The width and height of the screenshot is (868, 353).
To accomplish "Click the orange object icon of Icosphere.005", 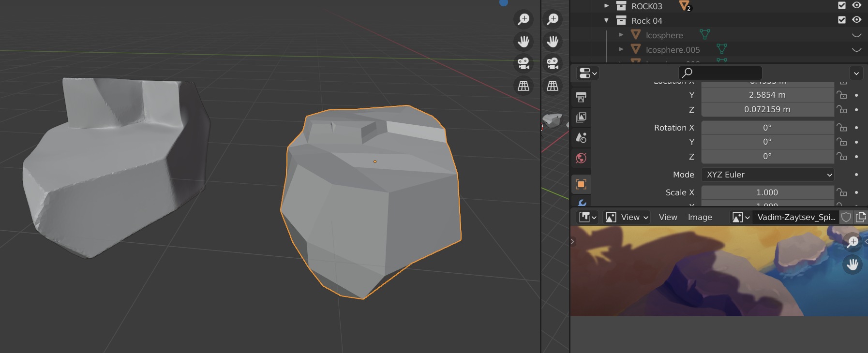I will click(636, 49).
